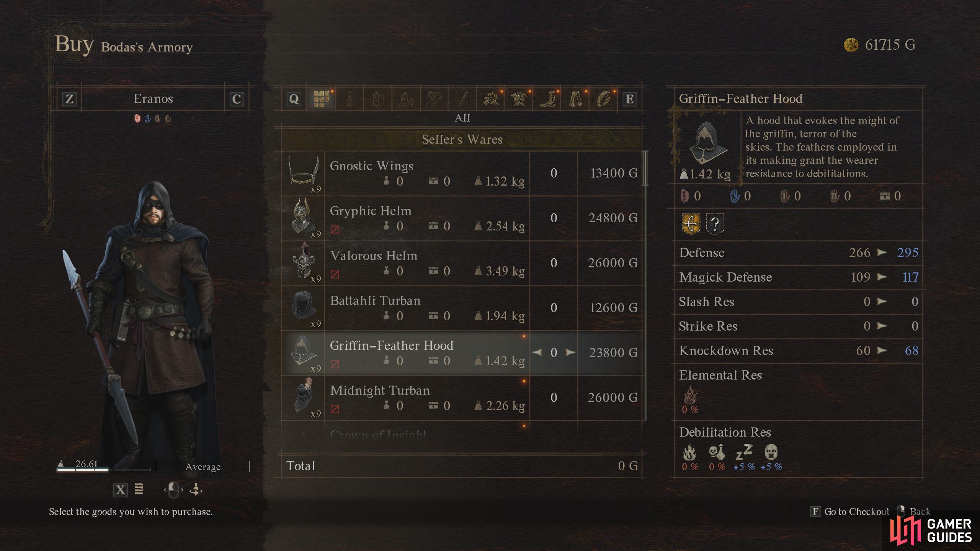Image resolution: width=980 pixels, height=551 pixels.
Task: Select the helmet (head armor) category tab
Action: coord(491,99)
